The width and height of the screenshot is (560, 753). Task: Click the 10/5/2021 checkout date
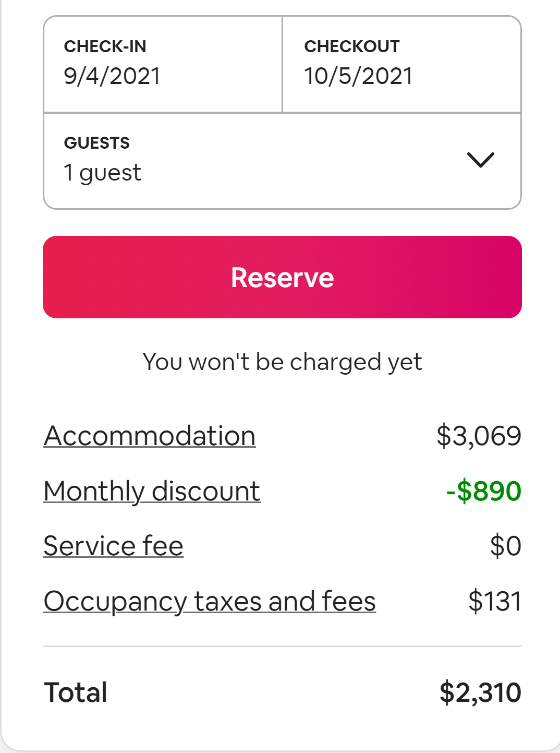358,76
